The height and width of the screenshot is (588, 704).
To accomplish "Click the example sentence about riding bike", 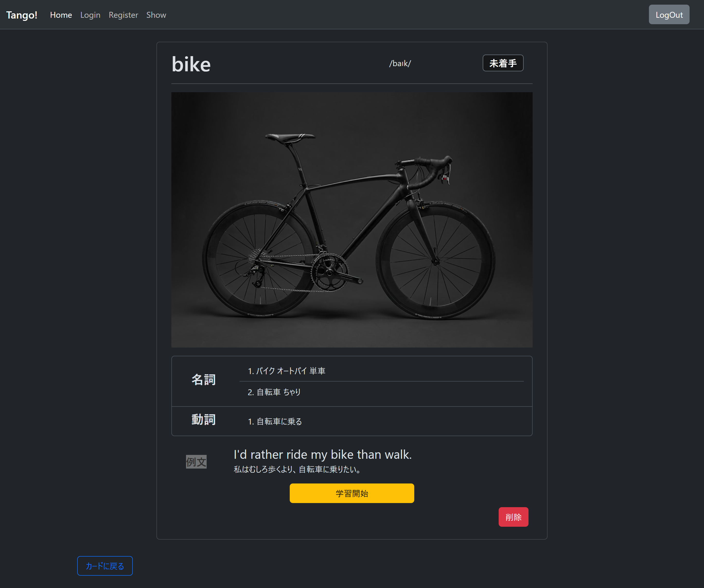I will pos(322,454).
